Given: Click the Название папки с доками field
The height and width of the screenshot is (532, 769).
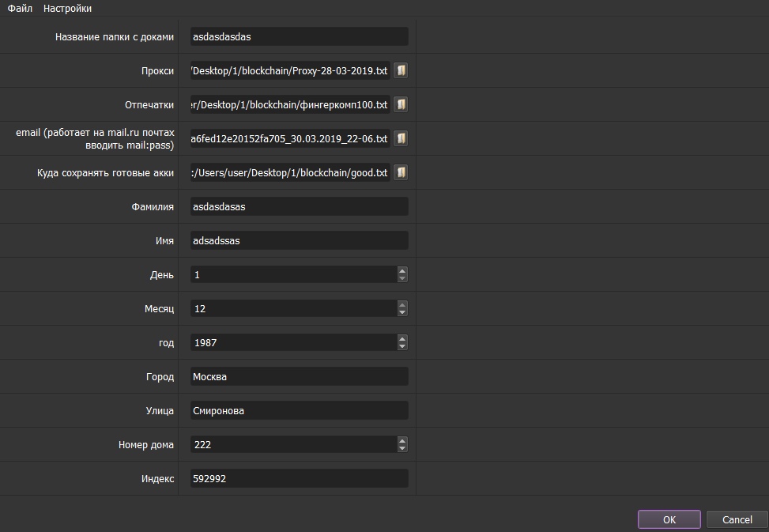Looking at the screenshot, I should click(299, 36).
